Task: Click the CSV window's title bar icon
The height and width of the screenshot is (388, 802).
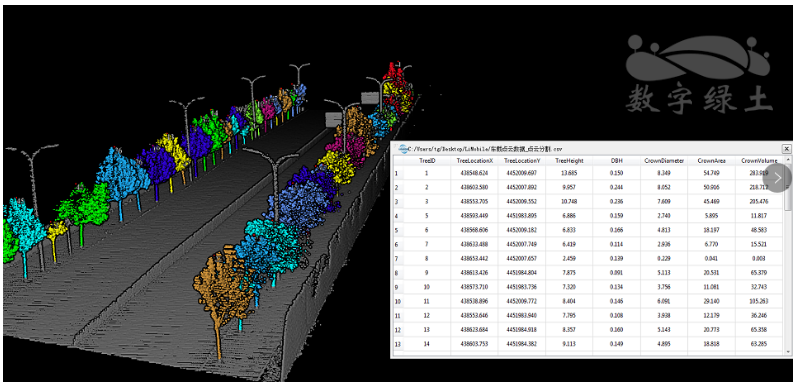Action: 403,149
